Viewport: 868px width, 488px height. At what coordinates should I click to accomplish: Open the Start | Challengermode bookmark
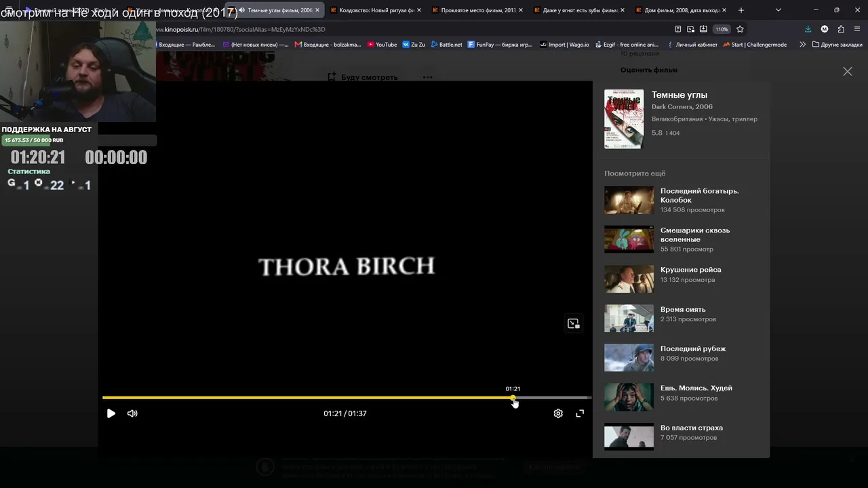[755, 45]
